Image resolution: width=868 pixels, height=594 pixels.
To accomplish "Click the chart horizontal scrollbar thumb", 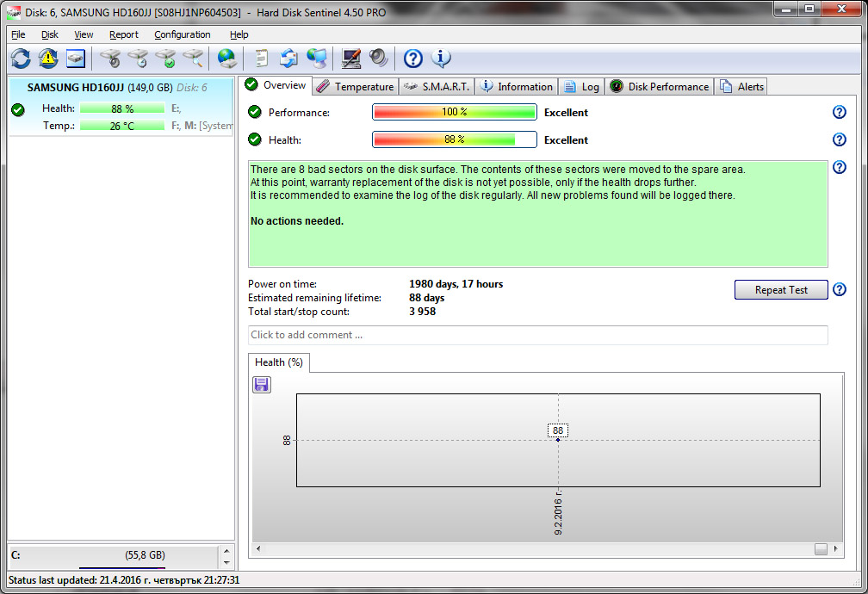I will tap(821, 548).
